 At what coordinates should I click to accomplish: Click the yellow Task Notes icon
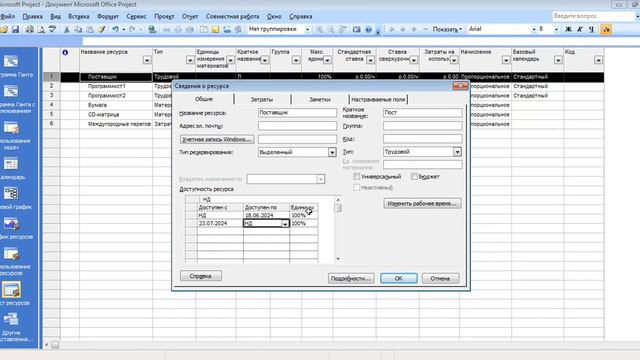click(x=215, y=29)
